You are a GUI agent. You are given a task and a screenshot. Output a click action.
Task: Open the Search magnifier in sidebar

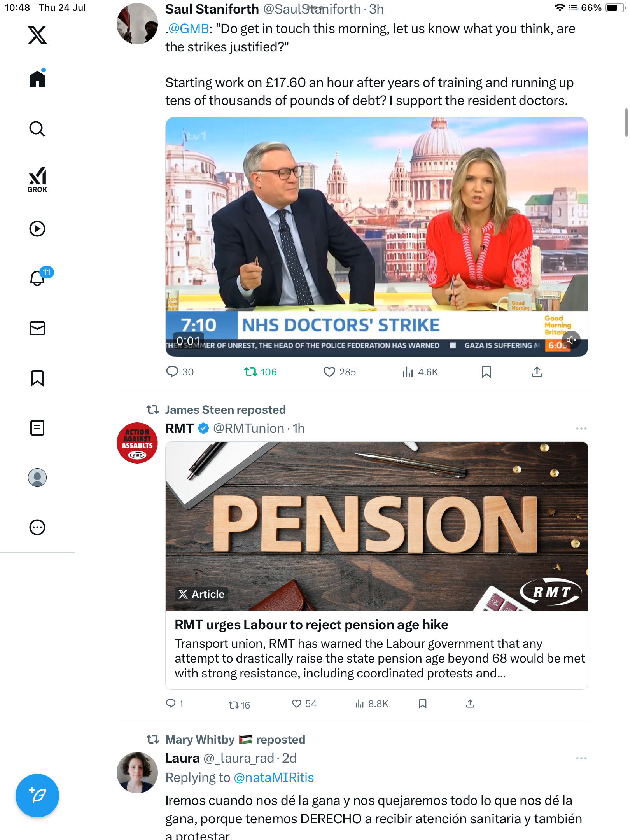pyautogui.click(x=37, y=129)
